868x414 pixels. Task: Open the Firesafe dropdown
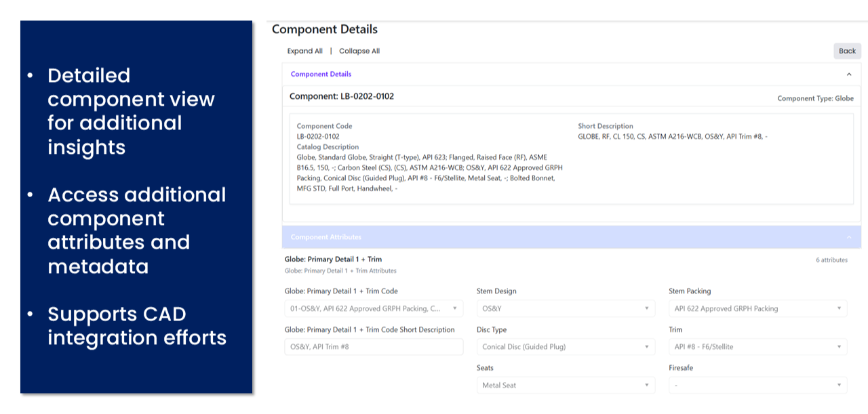click(x=757, y=385)
